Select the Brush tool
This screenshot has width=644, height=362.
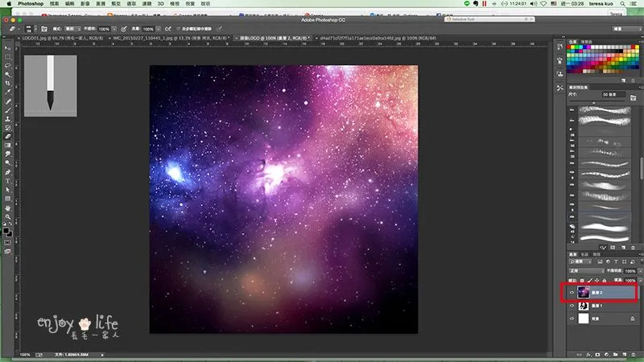pyautogui.click(x=8, y=110)
